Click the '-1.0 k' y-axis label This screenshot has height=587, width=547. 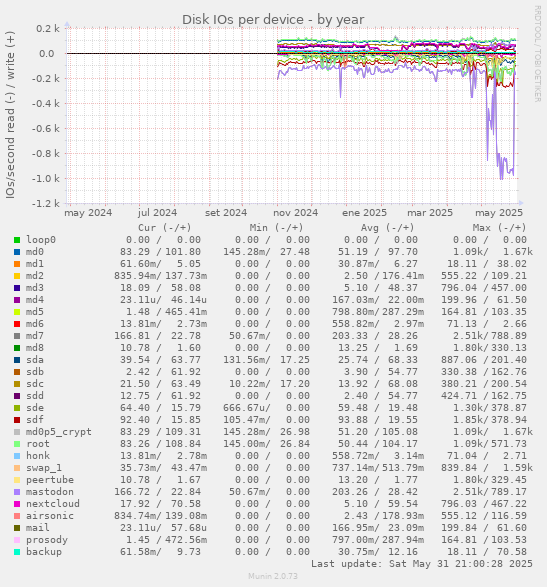(x=45, y=179)
